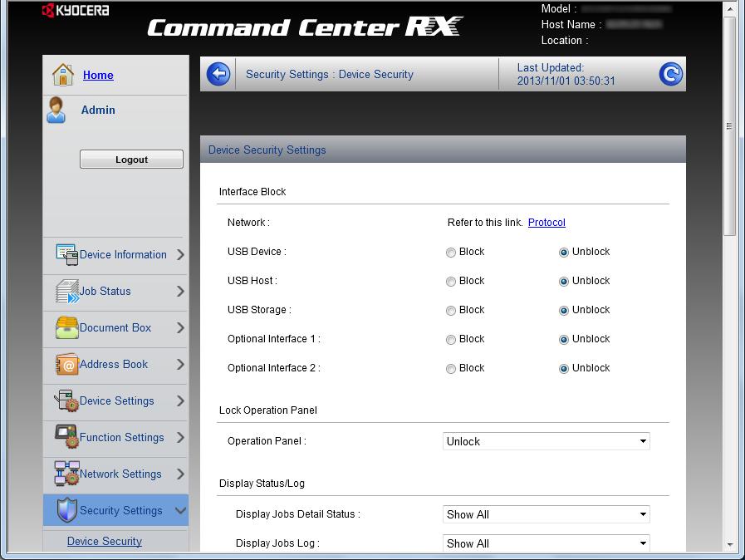Click the Last Updated timestamp text
745x560 pixels.
pos(566,74)
